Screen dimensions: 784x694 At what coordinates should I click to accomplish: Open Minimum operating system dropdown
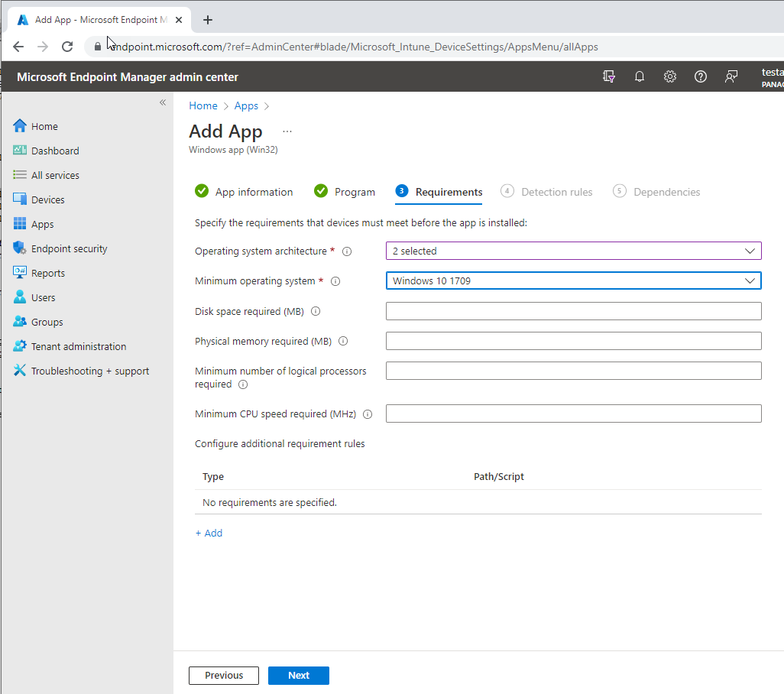coord(573,281)
